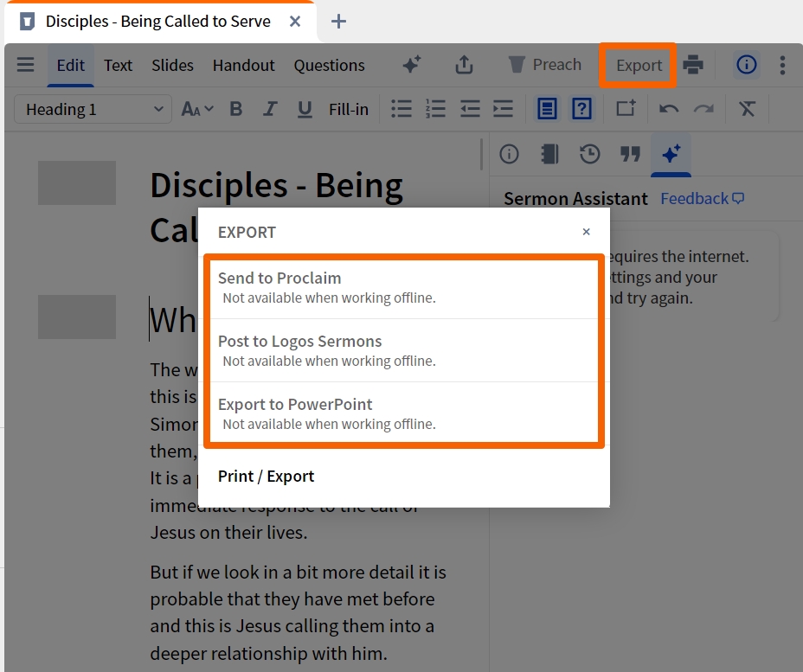Click the Fill-in button
Image resolution: width=803 pixels, height=672 pixels.
[349, 109]
